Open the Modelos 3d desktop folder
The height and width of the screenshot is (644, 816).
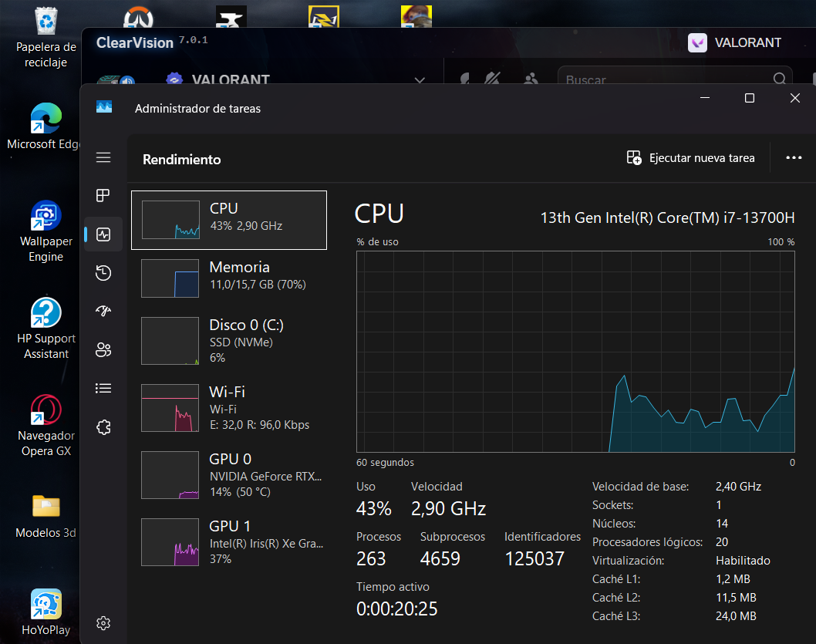pyautogui.click(x=46, y=515)
